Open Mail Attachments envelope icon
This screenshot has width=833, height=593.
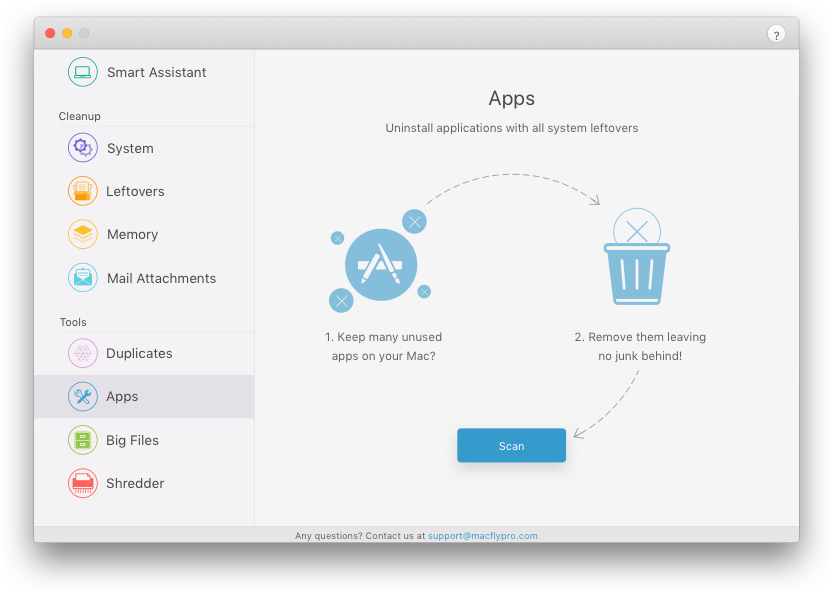pyautogui.click(x=82, y=278)
